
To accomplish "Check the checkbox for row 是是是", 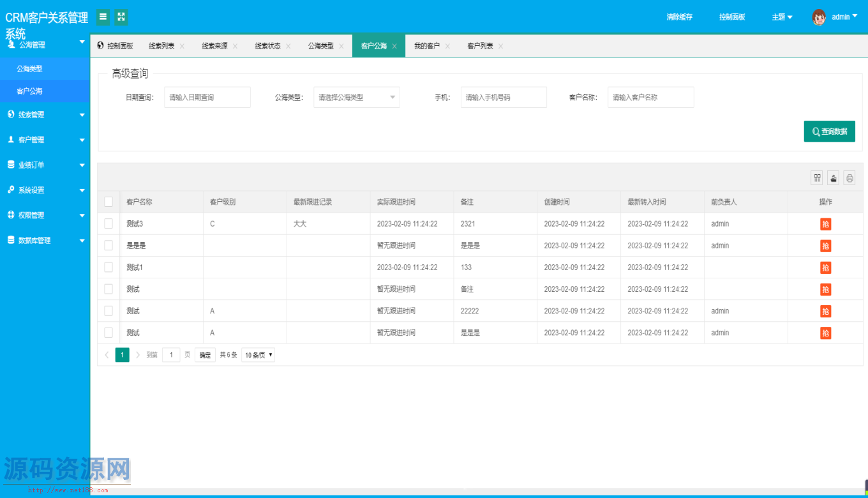I will [x=108, y=245].
